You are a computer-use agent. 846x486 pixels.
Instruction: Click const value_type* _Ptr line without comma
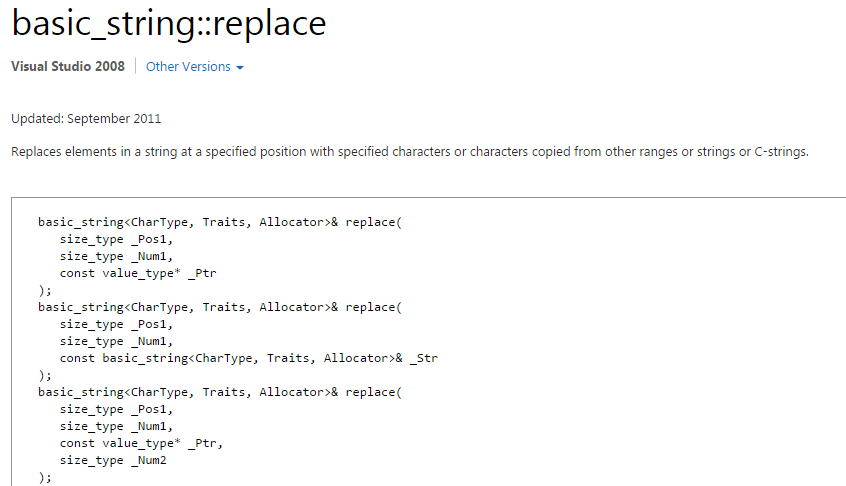[x=138, y=273]
